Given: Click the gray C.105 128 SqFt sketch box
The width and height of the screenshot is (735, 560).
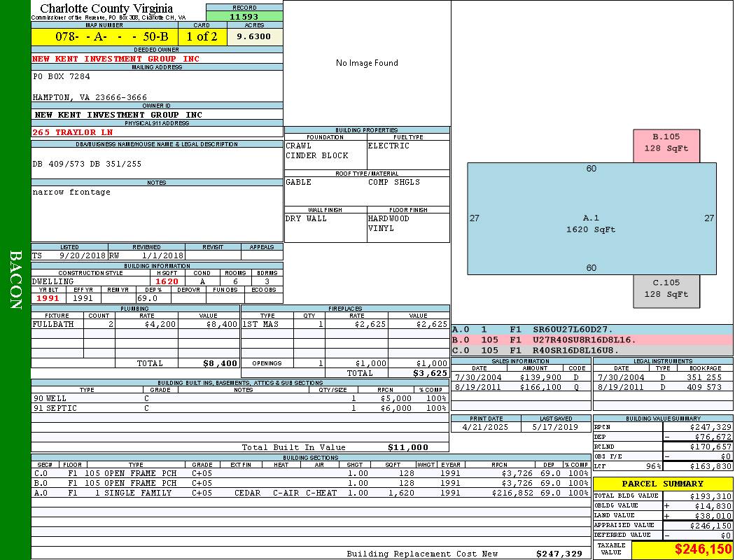Looking at the screenshot, I should tap(666, 291).
